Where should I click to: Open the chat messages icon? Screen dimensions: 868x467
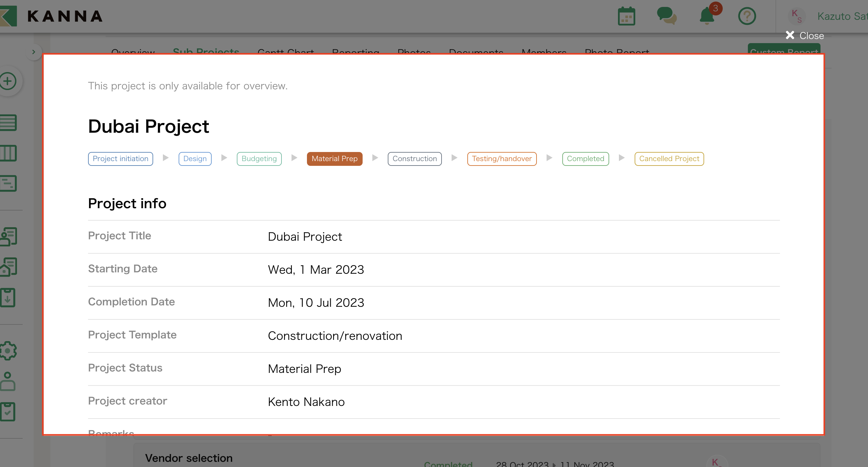(666, 15)
